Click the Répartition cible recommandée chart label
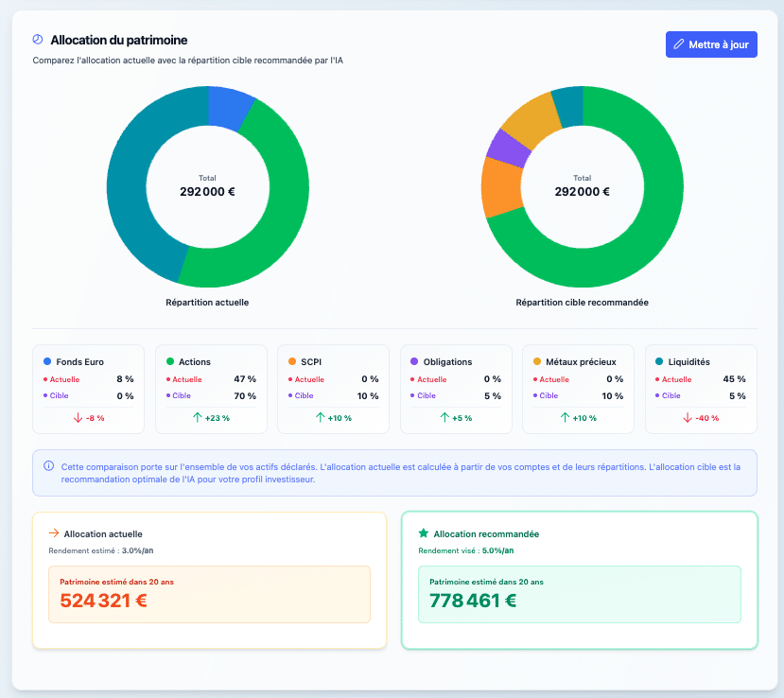This screenshot has width=784, height=698. click(582, 303)
